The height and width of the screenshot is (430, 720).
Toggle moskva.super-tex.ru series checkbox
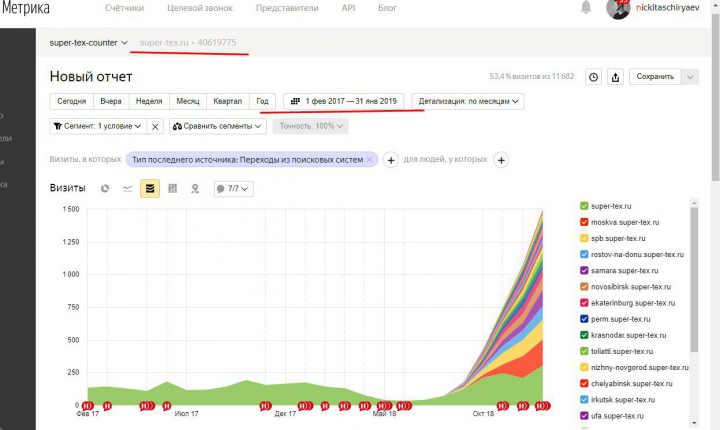coord(584,222)
